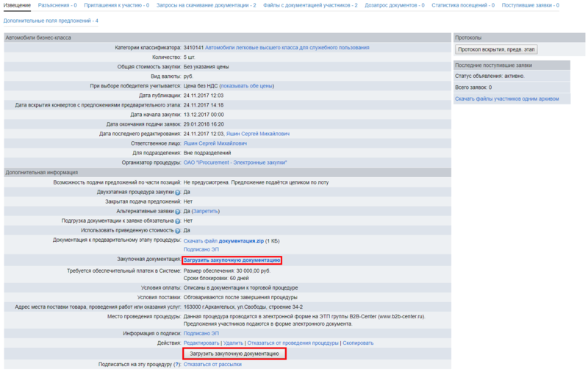Click the Скопировать action link
Viewport: 588px width, 372px height.
tap(359, 343)
